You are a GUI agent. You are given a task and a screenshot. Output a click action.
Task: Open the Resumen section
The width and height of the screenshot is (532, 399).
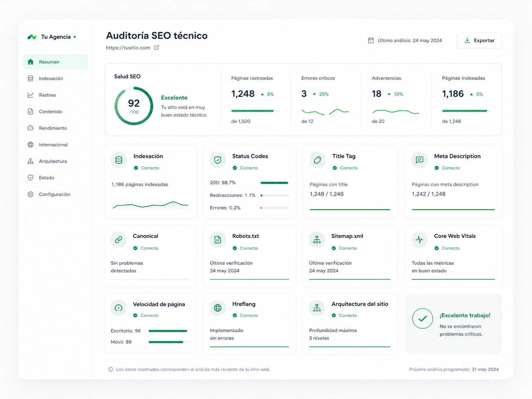click(55, 62)
